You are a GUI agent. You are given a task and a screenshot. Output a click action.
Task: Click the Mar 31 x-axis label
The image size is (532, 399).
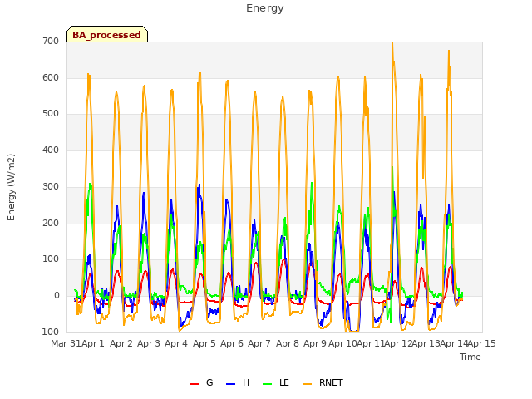tap(66, 343)
